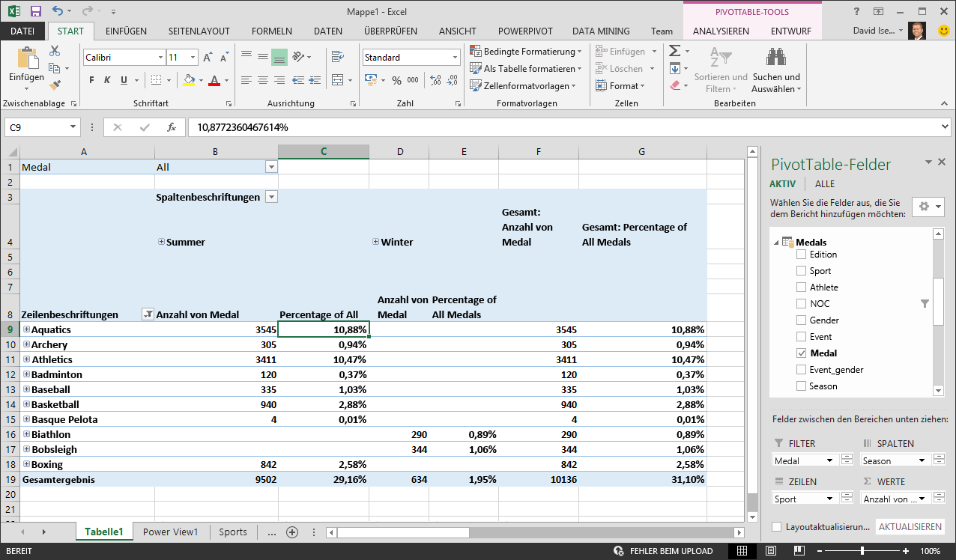The height and width of the screenshot is (560, 956).
Task: Switch to the Sports sheet tab
Action: click(x=233, y=532)
